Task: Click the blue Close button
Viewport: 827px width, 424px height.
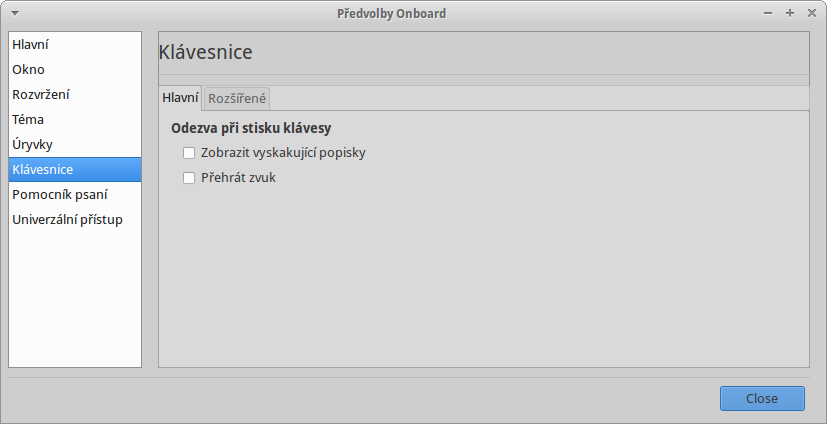Action: [762, 399]
